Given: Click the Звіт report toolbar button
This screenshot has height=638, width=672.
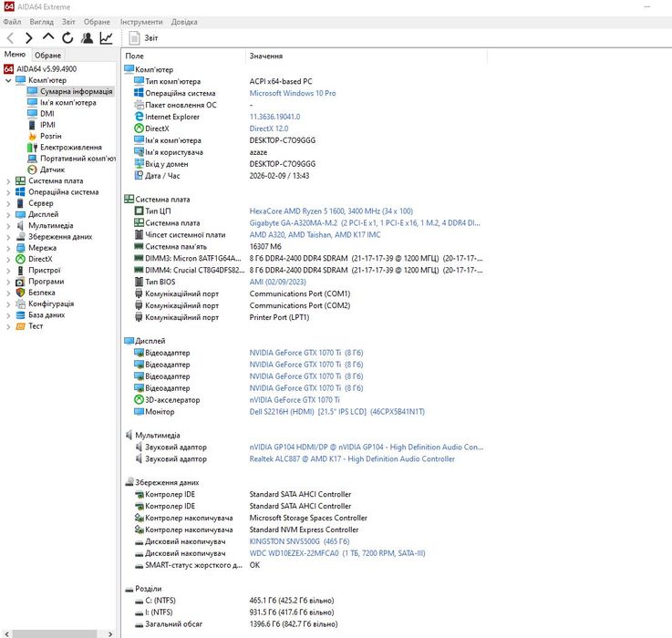Looking at the screenshot, I should (144, 38).
